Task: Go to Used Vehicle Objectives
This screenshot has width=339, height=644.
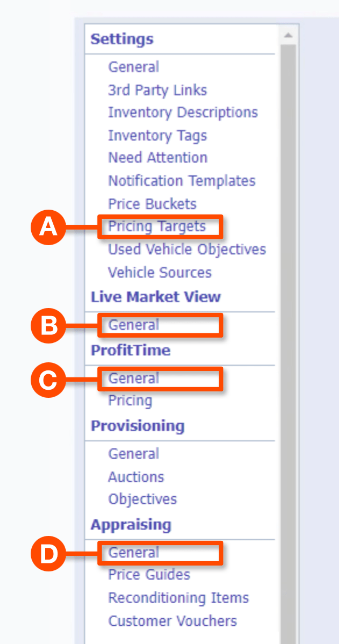Action: [187, 249]
